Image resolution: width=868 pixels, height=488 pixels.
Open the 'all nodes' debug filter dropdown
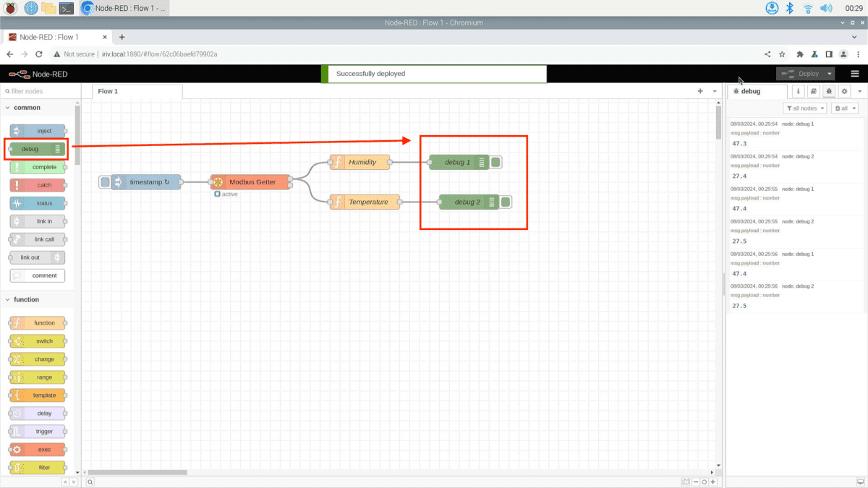[x=804, y=108]
